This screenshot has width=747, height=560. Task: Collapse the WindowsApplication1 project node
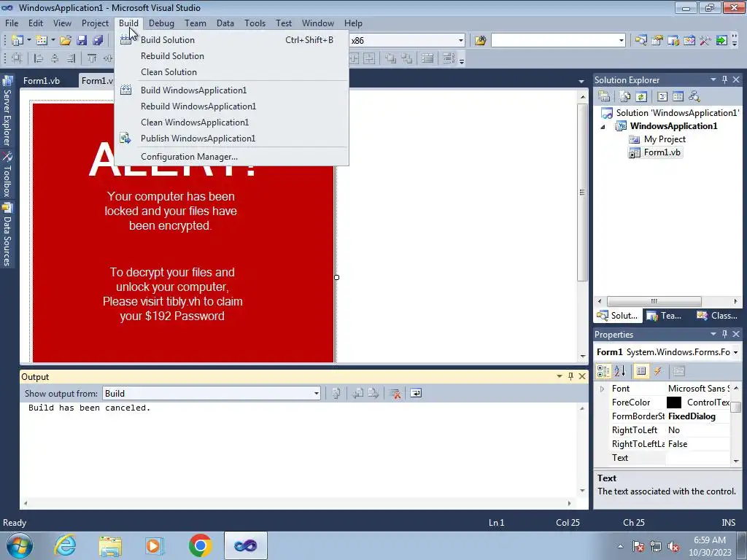pos(603,127)
